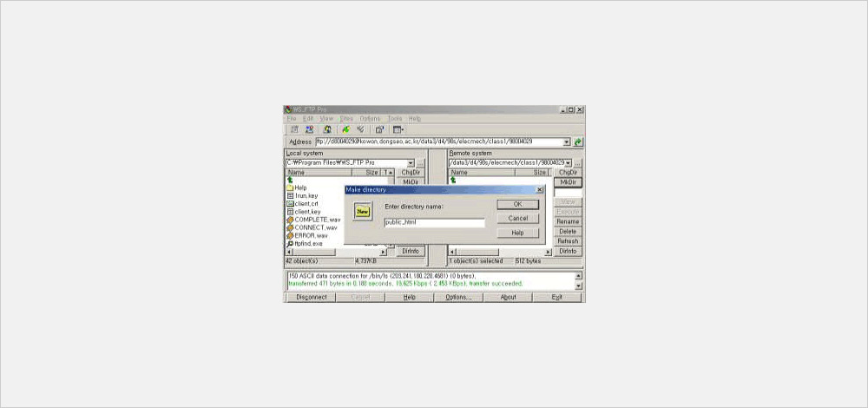Viewport: 868px width, 408px height.
Task: Close the Make directory dialog
Action: (x=540, y=190)
